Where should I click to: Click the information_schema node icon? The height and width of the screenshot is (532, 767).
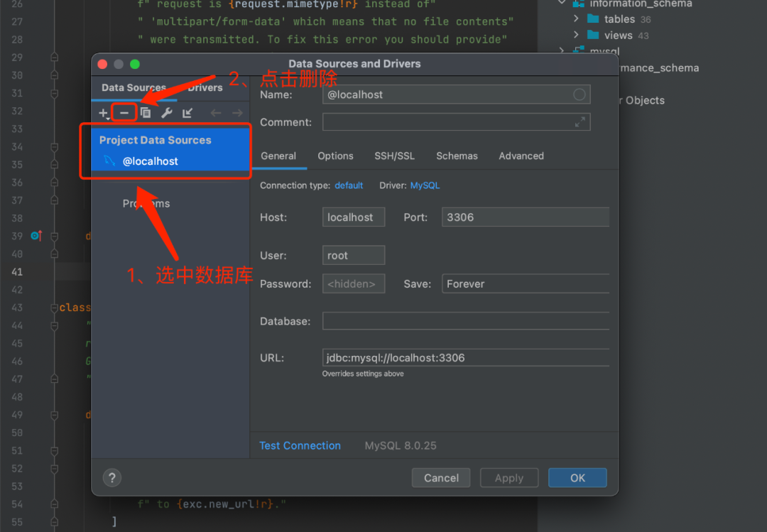pyautogui.click(x=580, y=4)
